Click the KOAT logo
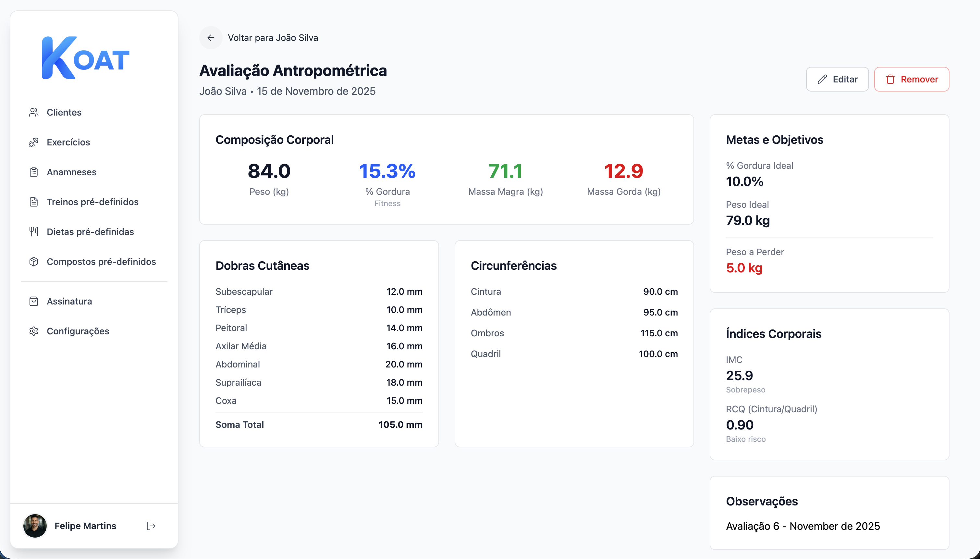This screenshot has height=559, width=980. click(86, 58)
